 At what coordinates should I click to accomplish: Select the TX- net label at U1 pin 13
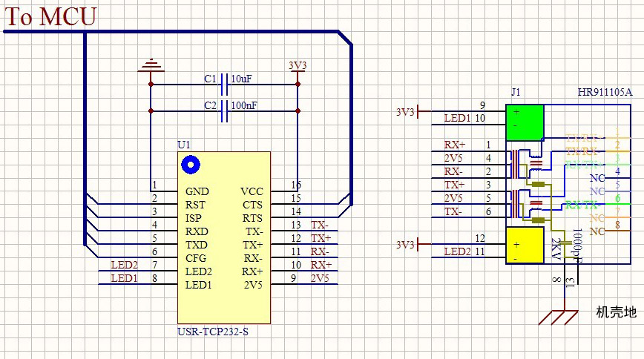click(320, 225)
